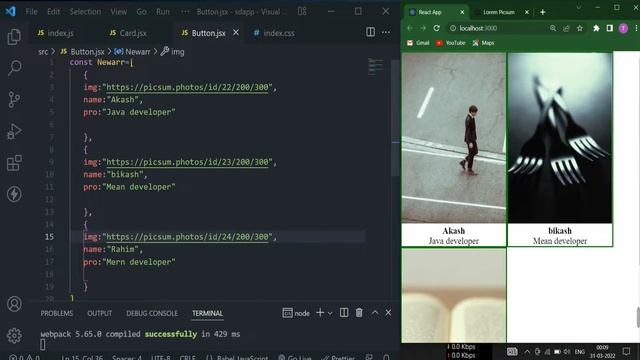Open the View menu
Viewport: 640px width, 360px height.
point(118,12)
